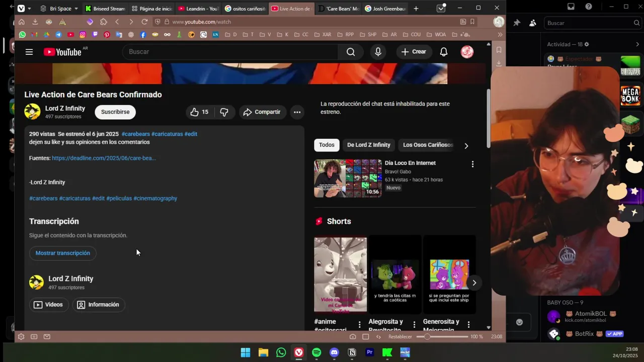
Task: Click the #carebears hashtag in top line
Action: 136,134
